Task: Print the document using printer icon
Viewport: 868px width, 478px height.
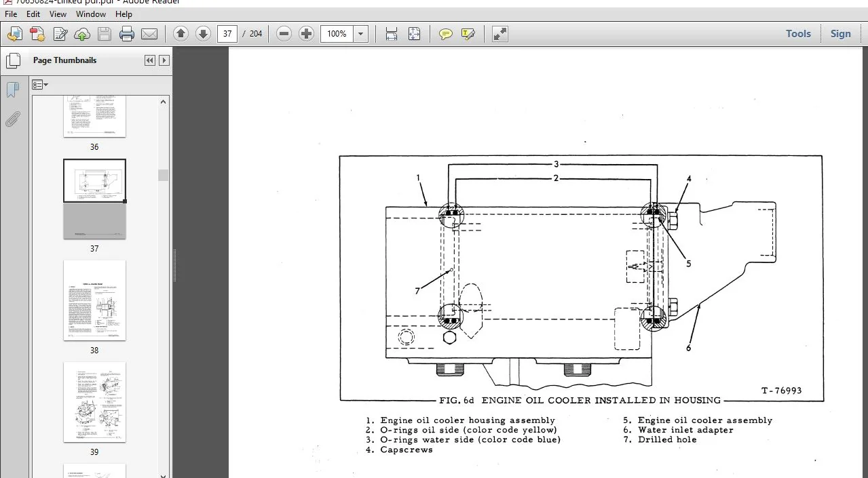Action: [x=127, y=34]
